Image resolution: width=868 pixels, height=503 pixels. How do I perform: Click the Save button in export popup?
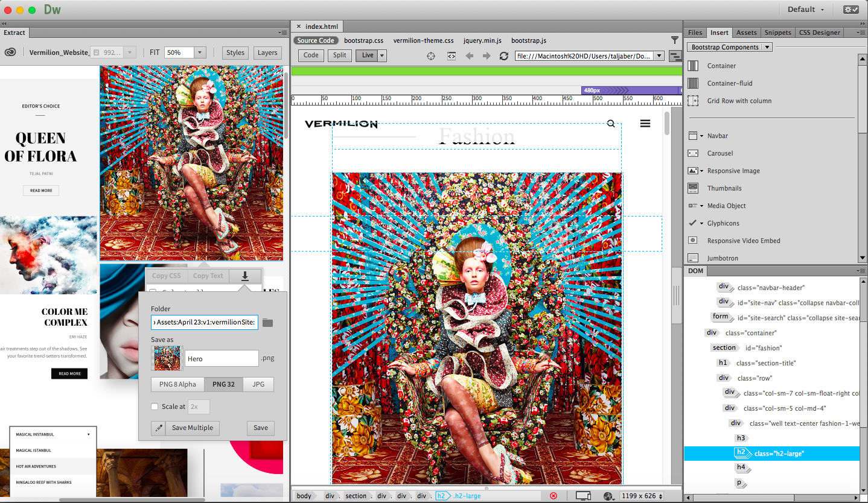click(261, 428)
